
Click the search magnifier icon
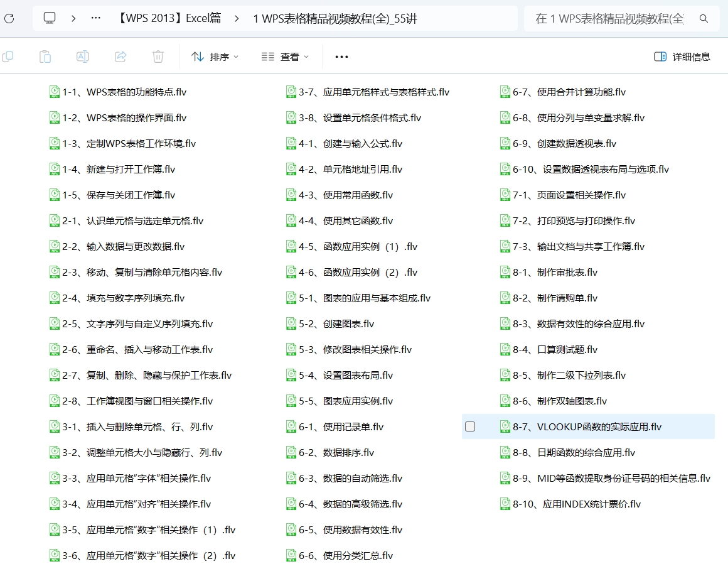pos(704,19)
